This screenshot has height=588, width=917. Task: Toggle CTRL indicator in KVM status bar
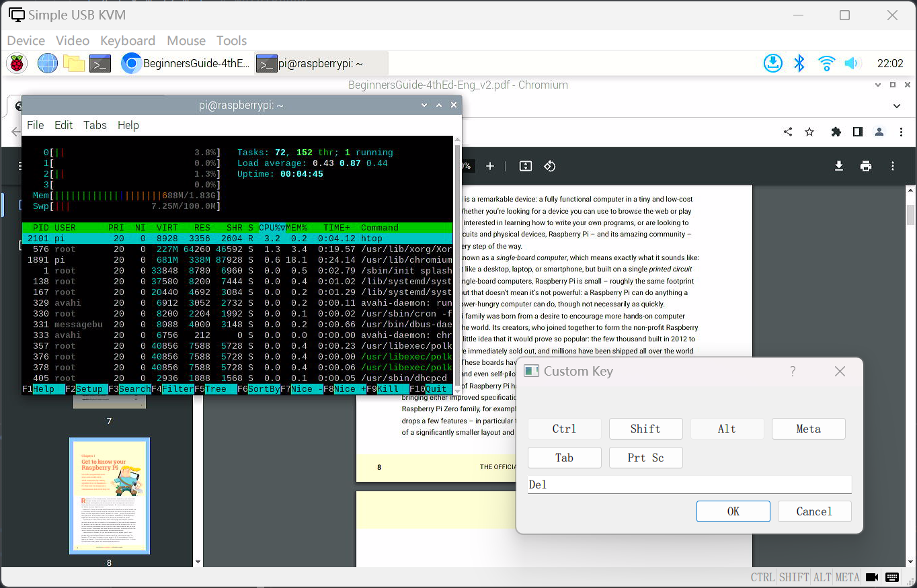(x=763, y=577)
